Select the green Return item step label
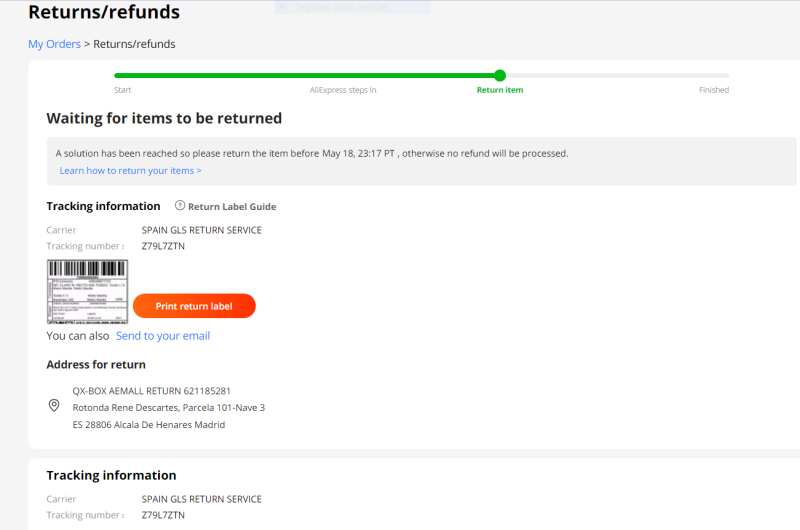The height and width of the screenshot is (530, 800). click(500, 90)
